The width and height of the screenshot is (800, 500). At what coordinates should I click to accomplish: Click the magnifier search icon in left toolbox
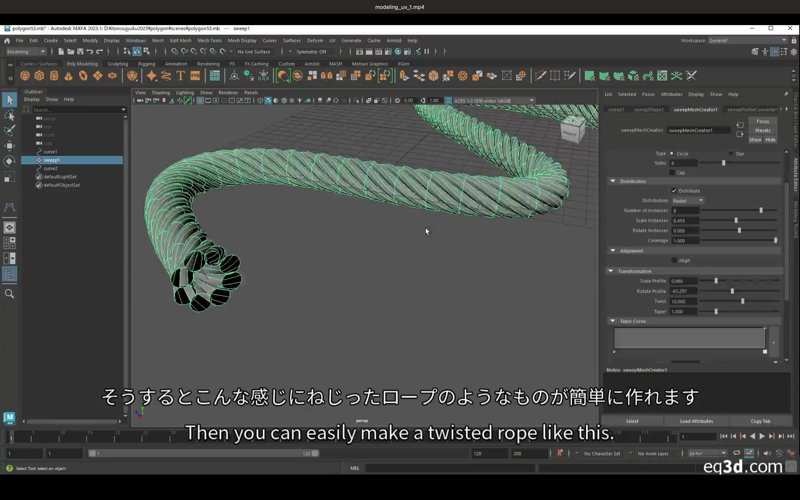(9, 294)
